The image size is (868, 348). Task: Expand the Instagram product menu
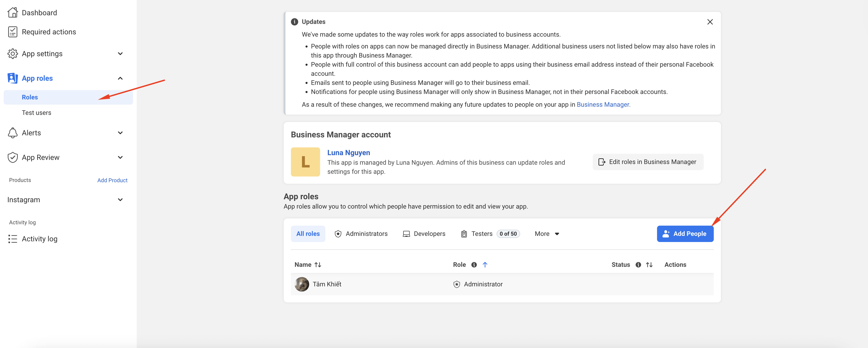click(x=120, y=200)
